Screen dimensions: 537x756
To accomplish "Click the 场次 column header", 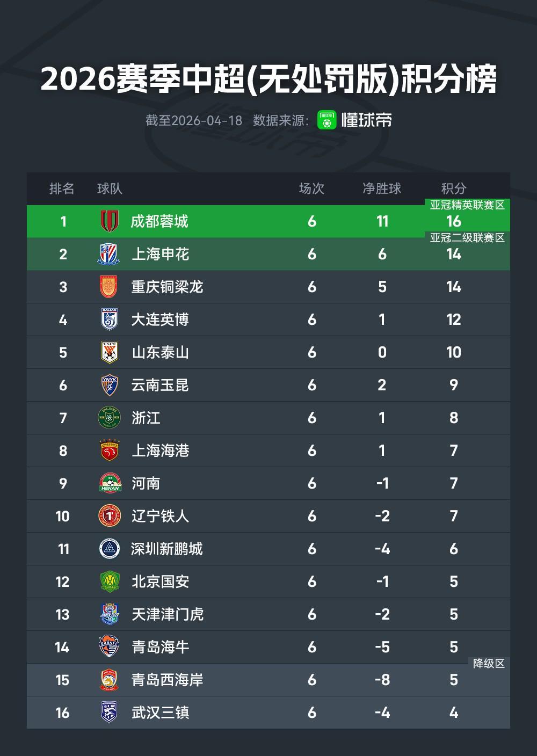I will click(311, 188).
